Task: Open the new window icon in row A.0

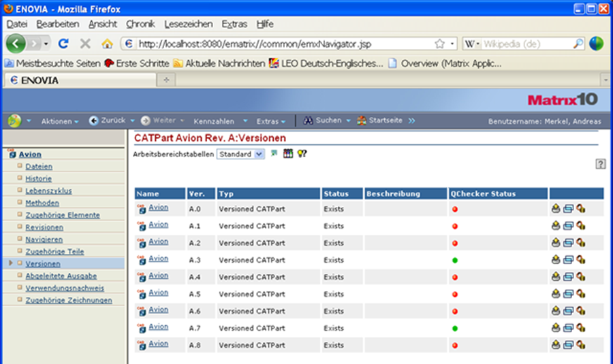Action: pyautogui.click(x=568, y=209)
